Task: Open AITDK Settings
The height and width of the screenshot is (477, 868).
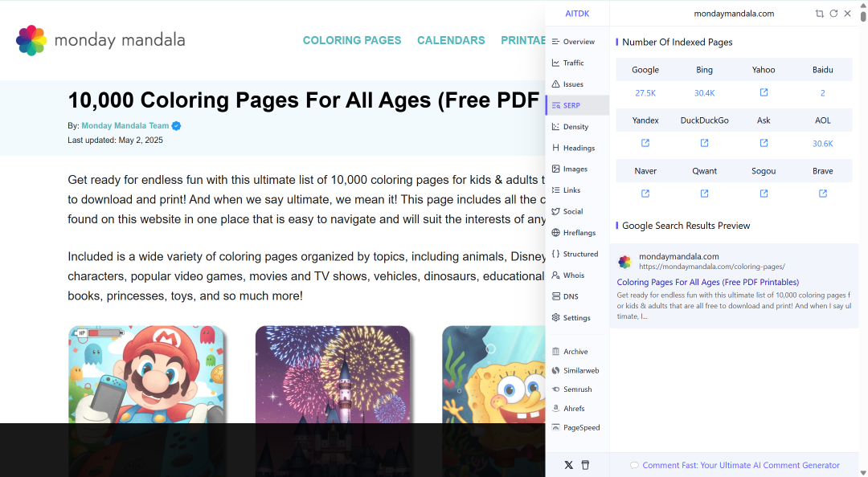Action: pyautogui.click(x=577, y=318)
